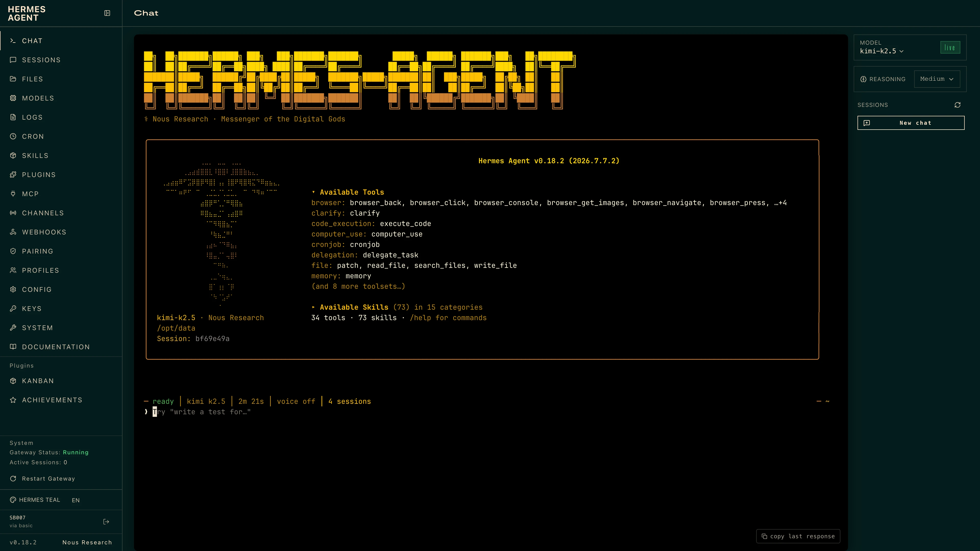The height and width of the screenshot is (551, 980).
Task: Toggle the live connection badge
Action: 950,47
